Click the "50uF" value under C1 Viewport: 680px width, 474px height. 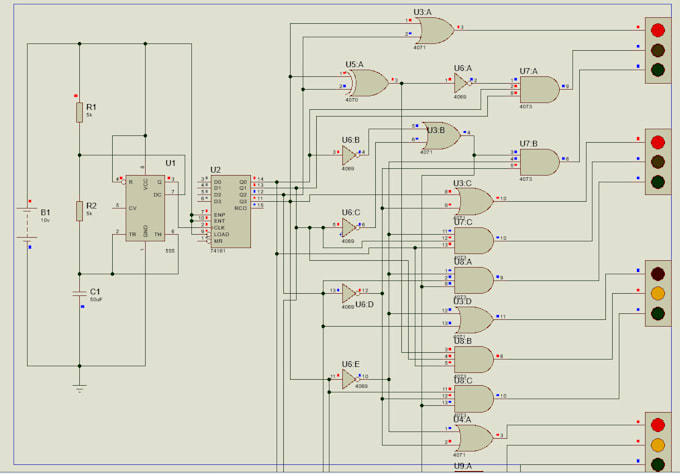click(x=96, y=299)
